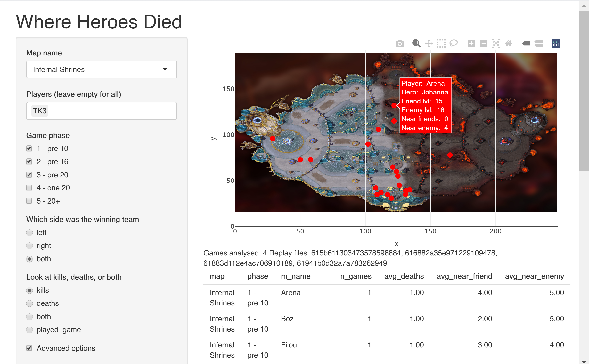Select the 'deaths' radio option
The width and height of the screenshot is (589, 364).
point(29,303)
